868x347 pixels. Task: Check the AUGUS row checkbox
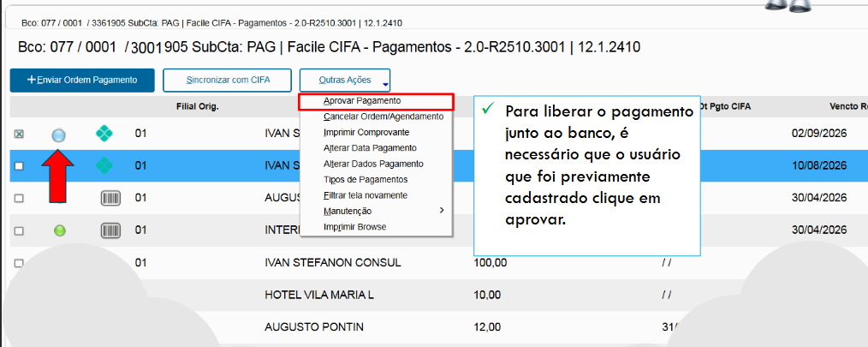[19, 198]
